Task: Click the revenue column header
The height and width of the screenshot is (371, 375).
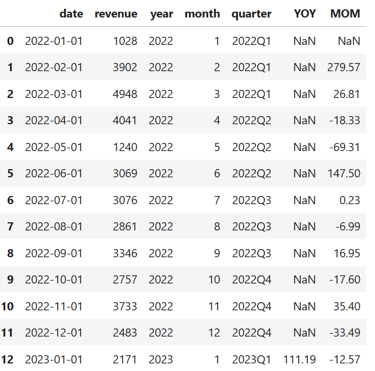Action: (116, 14)
